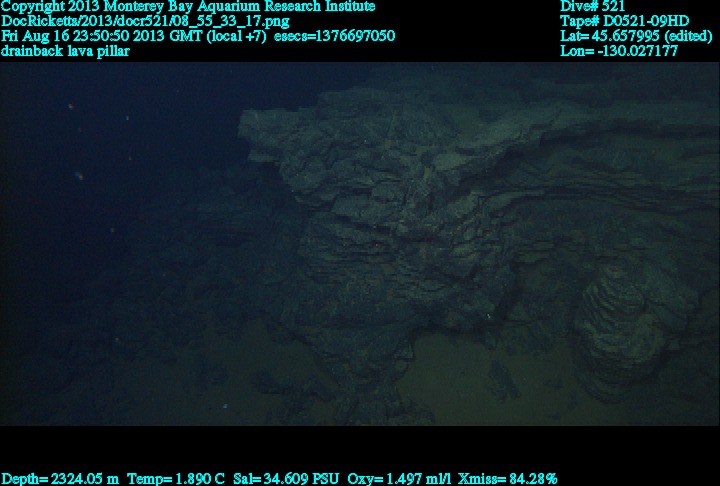The height and width of the screenshot is (486, 720).
Task: Click the 'Lon= -130.027177' reading
Action: coord(619,51)
